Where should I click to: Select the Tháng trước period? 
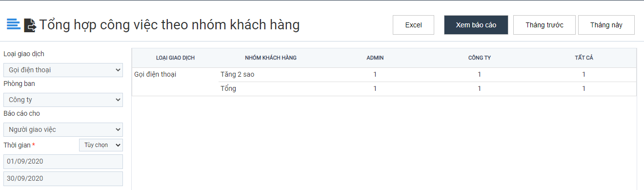point(544,25)
